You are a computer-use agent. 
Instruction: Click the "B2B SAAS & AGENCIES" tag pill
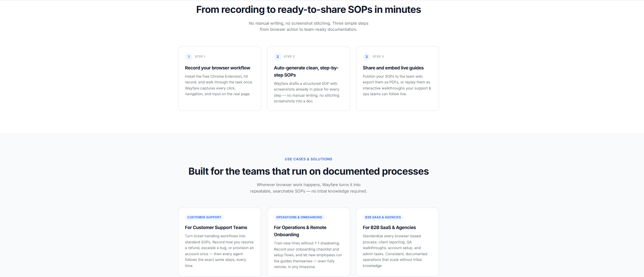tap(383, 217)
